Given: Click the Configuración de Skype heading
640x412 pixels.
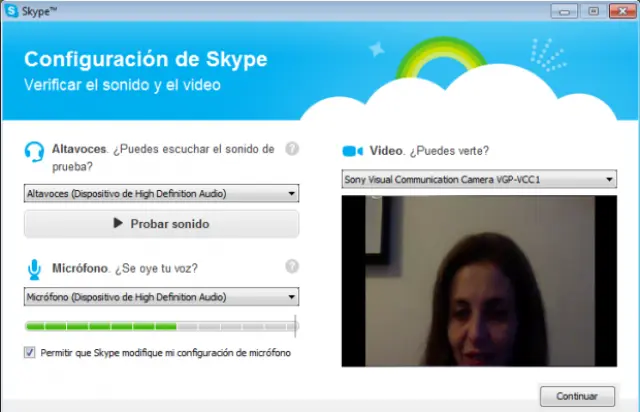Looking at the screenshot, I should tap(146, 59).
